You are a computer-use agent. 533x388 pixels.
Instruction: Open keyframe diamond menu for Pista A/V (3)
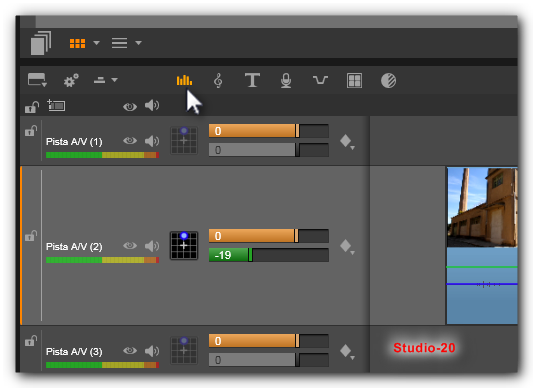click(x=347, y=352)
